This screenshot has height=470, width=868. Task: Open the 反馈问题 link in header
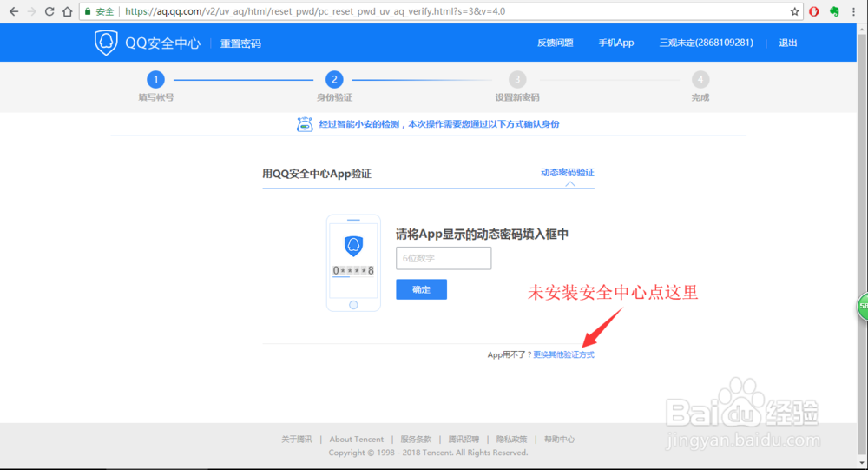[x=556, y=43]
